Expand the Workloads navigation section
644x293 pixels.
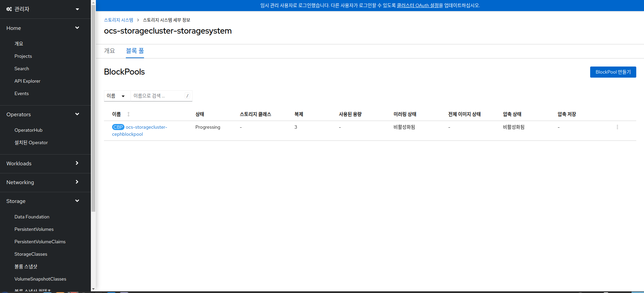(x=43, y=163)
